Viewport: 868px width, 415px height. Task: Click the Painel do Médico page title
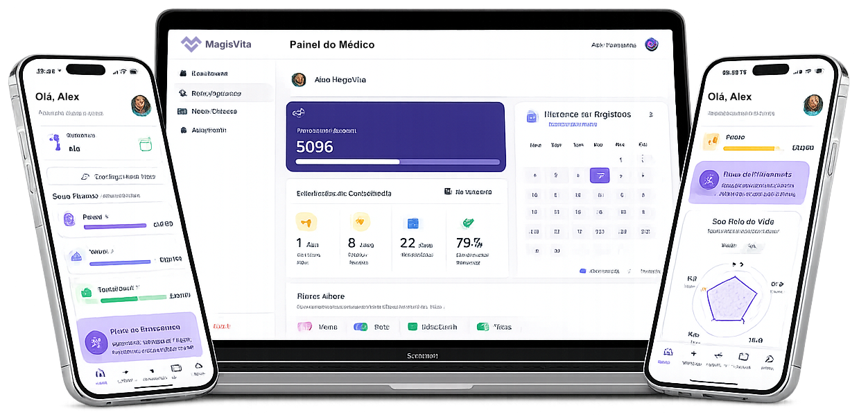332,44
